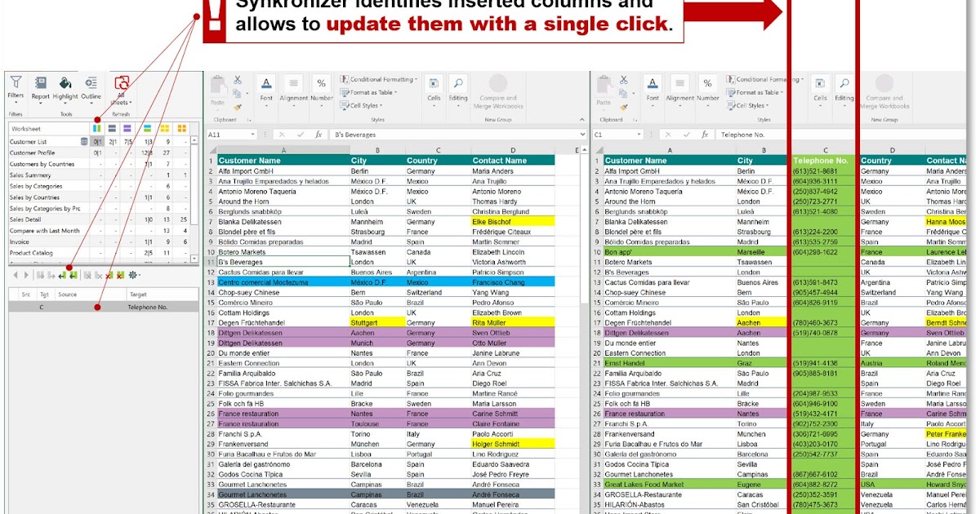Click the worksheet list scrollbar down arrow
This screenshot has height=514, width=980.
(194, 259)
